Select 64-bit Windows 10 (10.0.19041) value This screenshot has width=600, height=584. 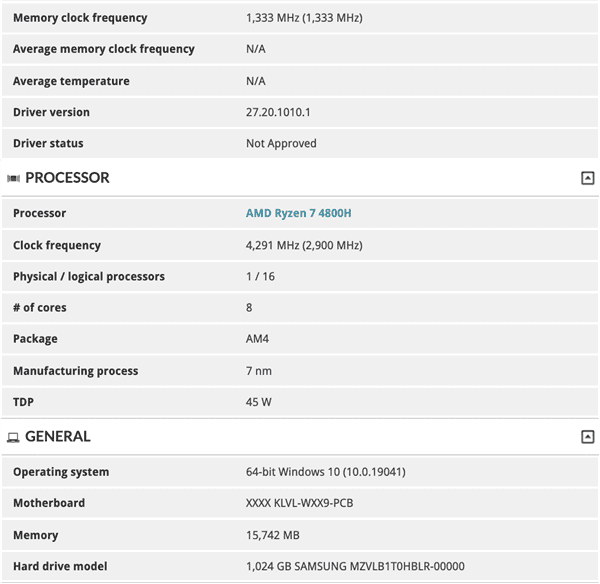pos(326,472)
